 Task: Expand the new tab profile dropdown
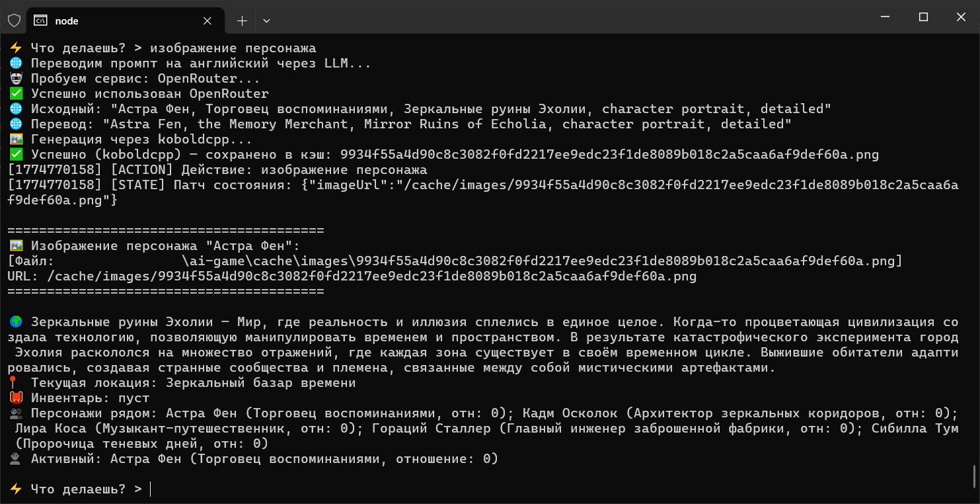pyautogui.click(x=266, y=21)
